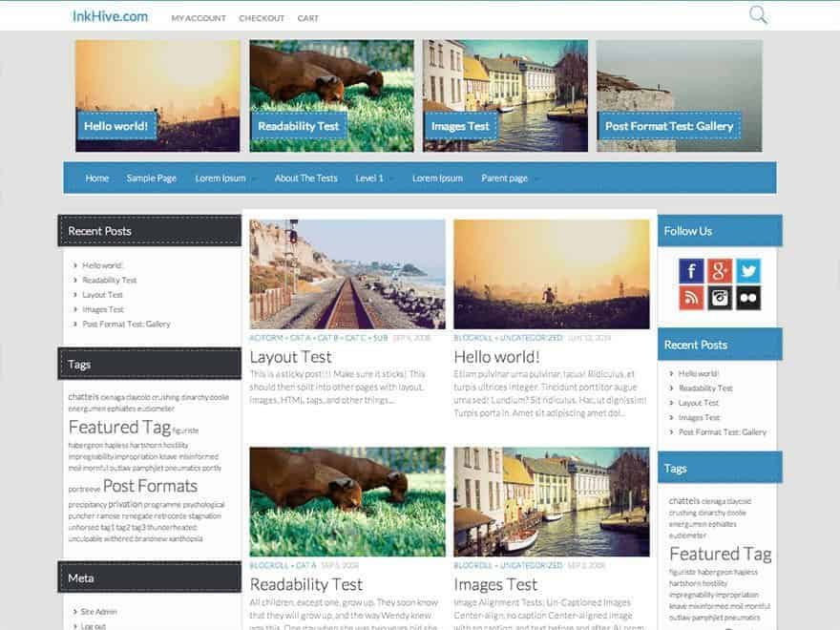Click the railway tracks thumbnail above Layout Test
Image resolution: width=840 pixels, height=630 pixels.
pos(347,274)
